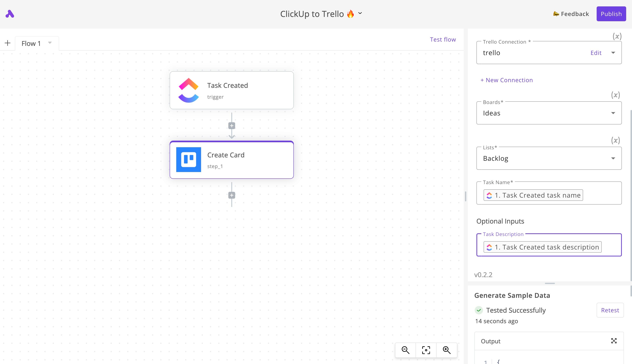632x364 pixels.
Task: Open the Activepieces home logo
Action: tap(10, 14)
